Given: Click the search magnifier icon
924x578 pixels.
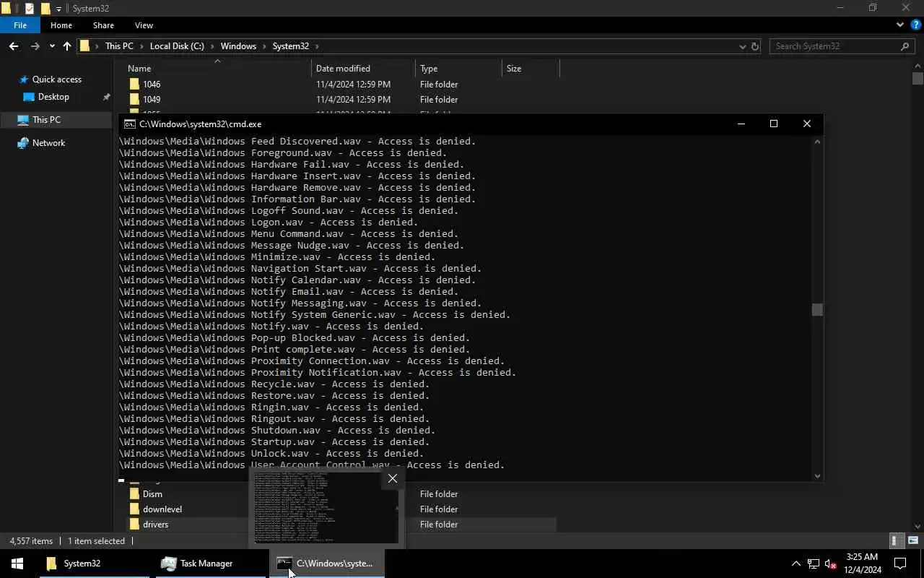Looking at the screenshot, I should (x=905, y=46).
